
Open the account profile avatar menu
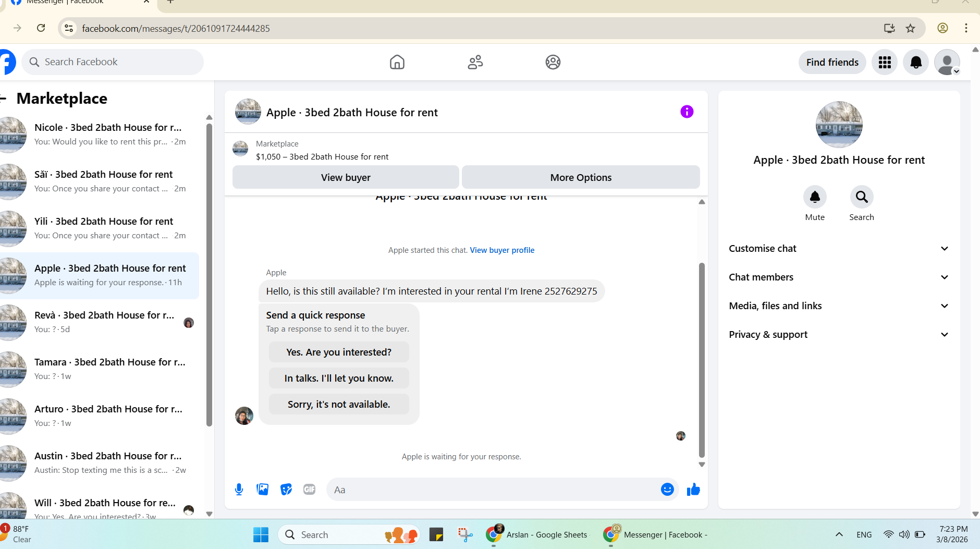[947, 63]
